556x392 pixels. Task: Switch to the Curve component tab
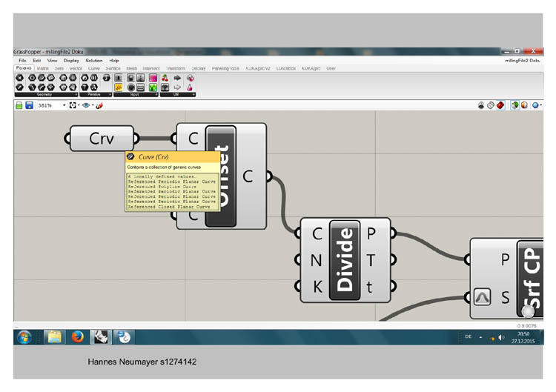pyautogui.click(x=94, y=68)
